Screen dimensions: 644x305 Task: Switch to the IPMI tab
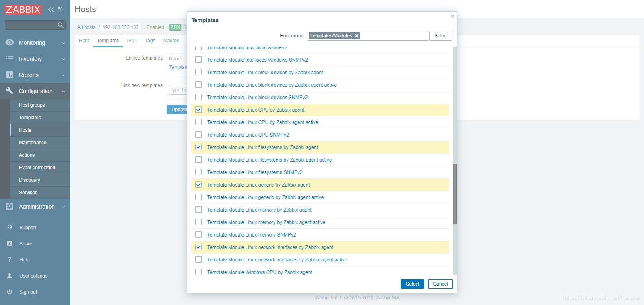(x=132, y=41)
